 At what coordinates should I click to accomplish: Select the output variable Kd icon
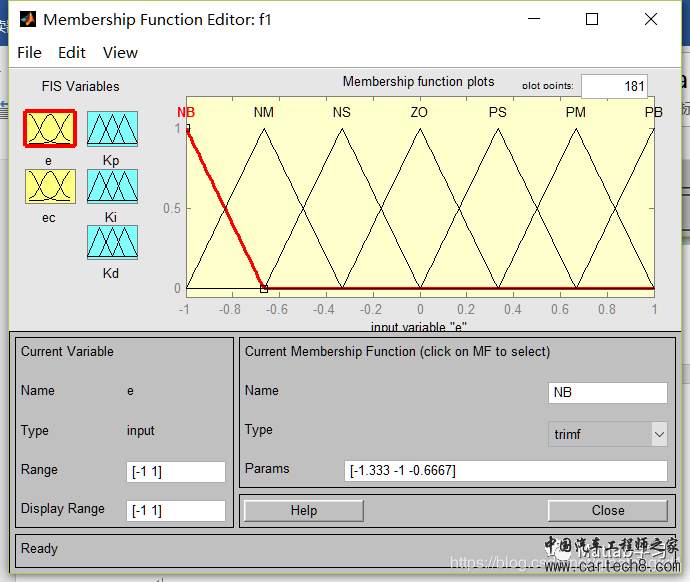pyautogui.click(x=112, y=242)
